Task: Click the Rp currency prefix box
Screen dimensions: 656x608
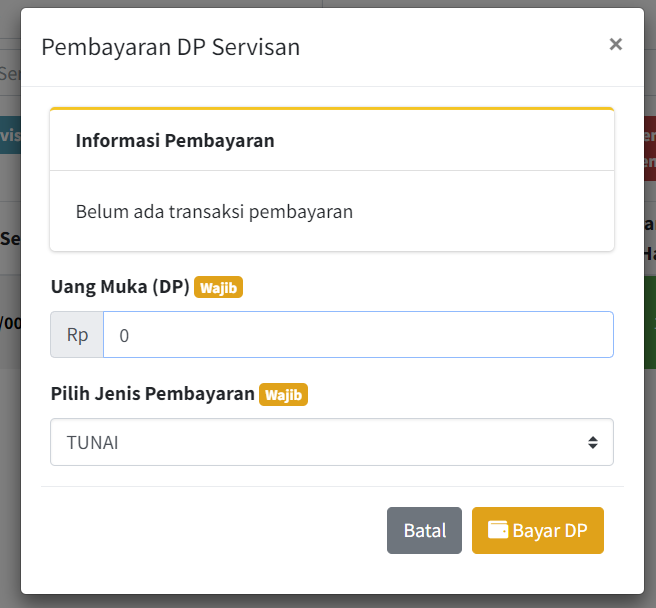Action: tap(77, 335)
